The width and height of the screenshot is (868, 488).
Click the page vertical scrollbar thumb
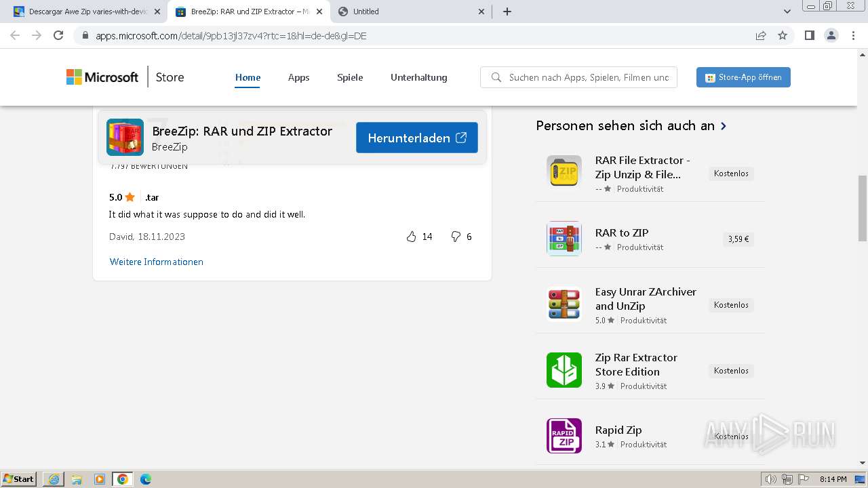[x=863, y=208]
